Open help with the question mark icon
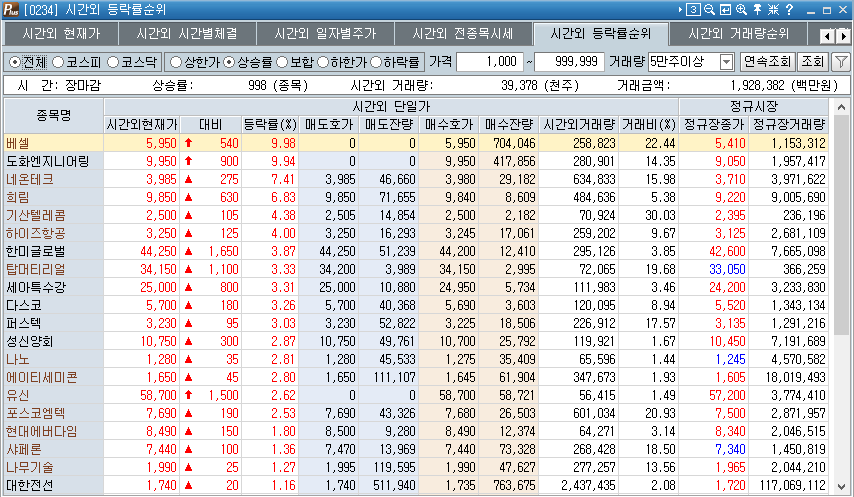 [x=789, y=9]
